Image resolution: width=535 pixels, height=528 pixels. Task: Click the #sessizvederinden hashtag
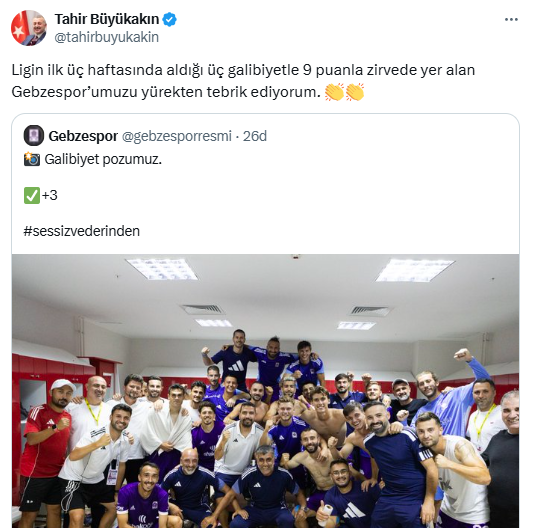tap(82, 231)
